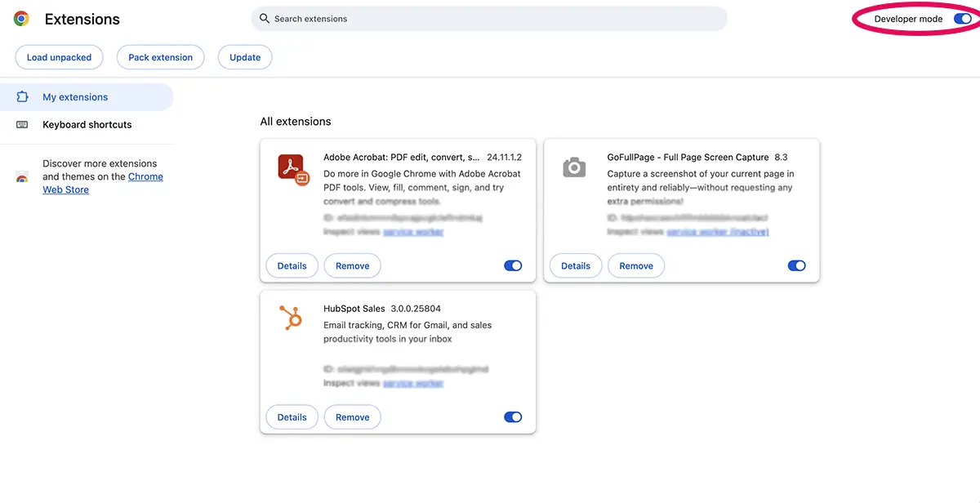Click the HubSpot Sales sprocket icon
This screenshot has width=980, height=503.
[x=291, y=318]
